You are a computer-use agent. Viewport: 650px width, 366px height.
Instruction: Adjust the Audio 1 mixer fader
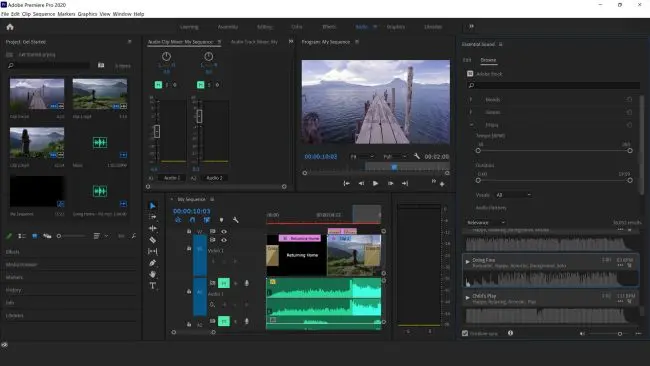pos(157,131)
